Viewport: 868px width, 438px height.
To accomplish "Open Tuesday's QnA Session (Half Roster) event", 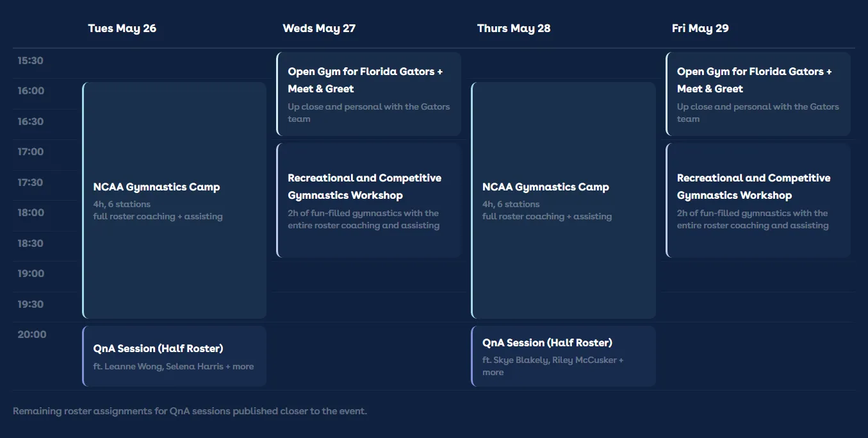I will point(174,356).
